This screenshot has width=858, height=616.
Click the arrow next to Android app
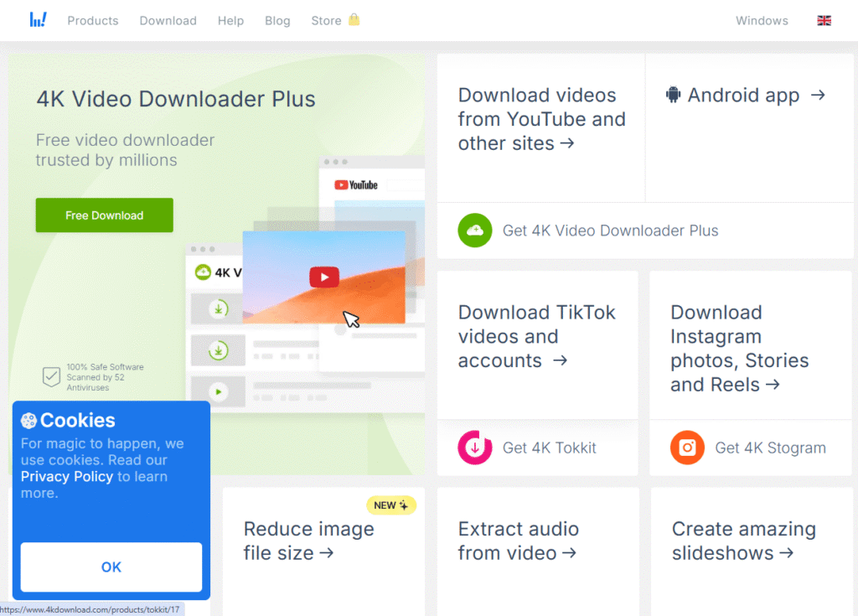click(x=818, y=96)
